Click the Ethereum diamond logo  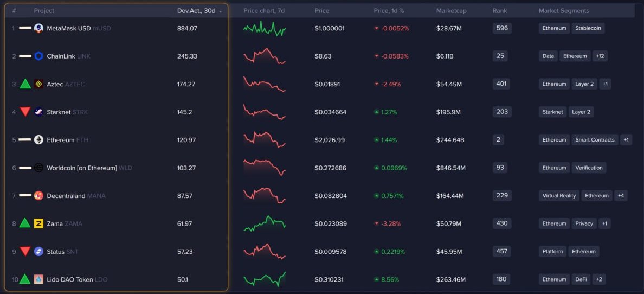pos(38,140)
